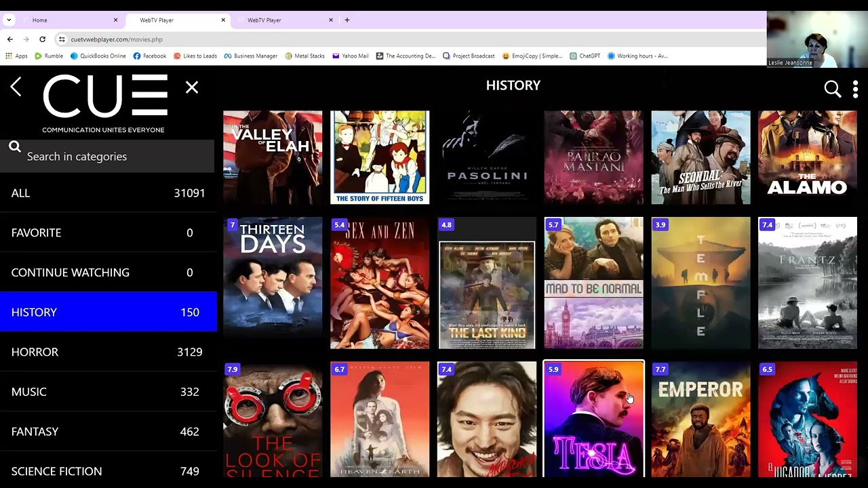868x488 pixels.
Task: Select the FANTASY category
Action: [108, 431]
